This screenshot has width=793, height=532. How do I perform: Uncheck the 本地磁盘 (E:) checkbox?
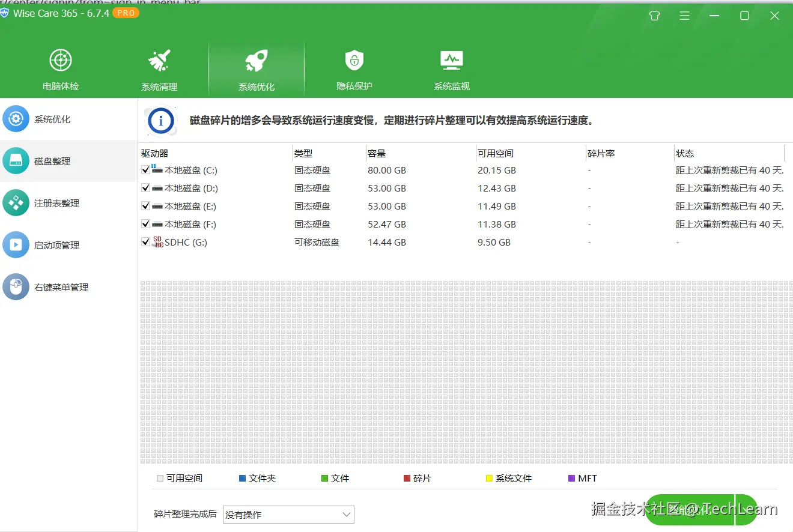pyautogui.click(x=145, y=206)
